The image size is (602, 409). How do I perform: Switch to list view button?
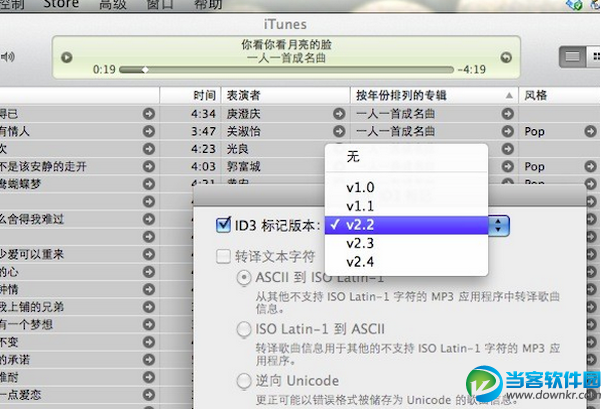tap(572, 57)
